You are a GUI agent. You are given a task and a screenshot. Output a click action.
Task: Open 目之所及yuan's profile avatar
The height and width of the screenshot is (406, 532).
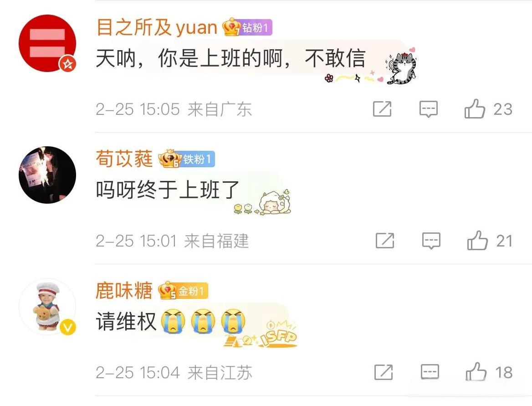point(47,43)
